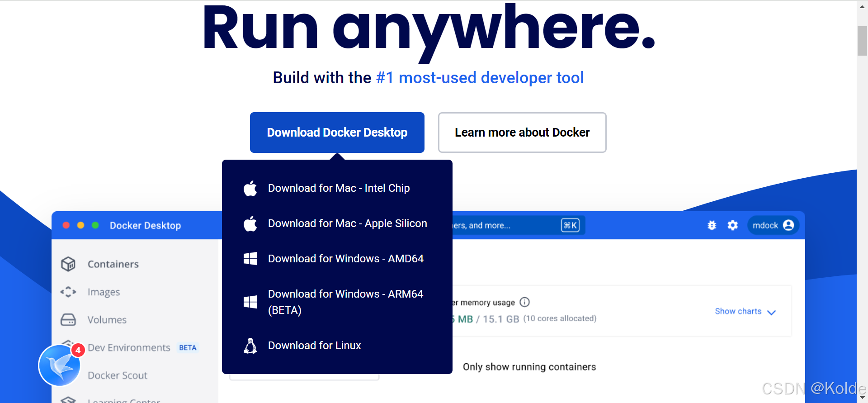The image size is (868, 403).
Task: Click the green maximize dot
Action: coord(95,225)
